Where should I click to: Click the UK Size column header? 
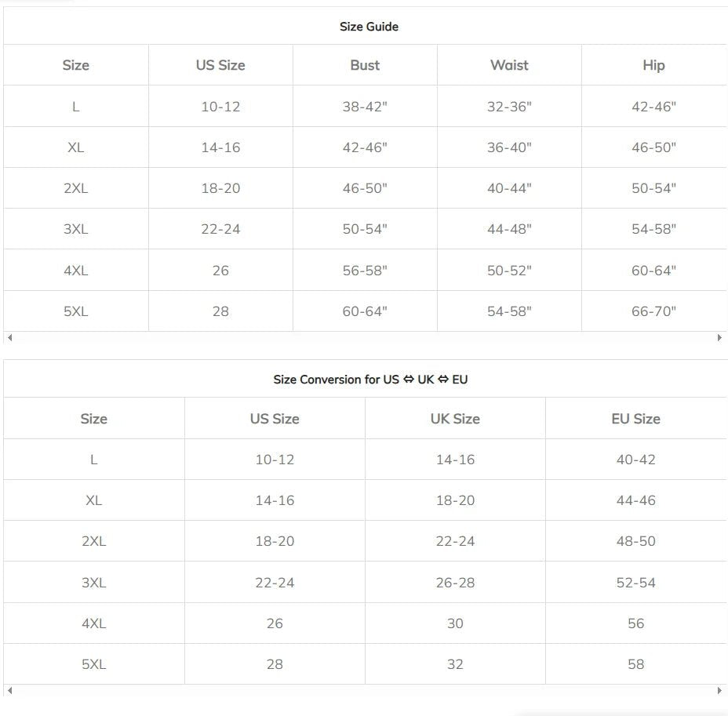tap(455, 419)
